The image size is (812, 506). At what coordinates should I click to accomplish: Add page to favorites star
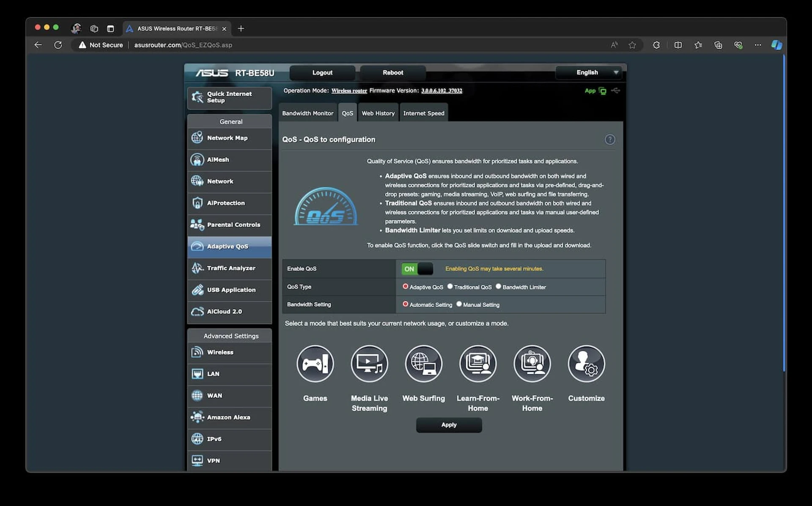click(632, 45)
